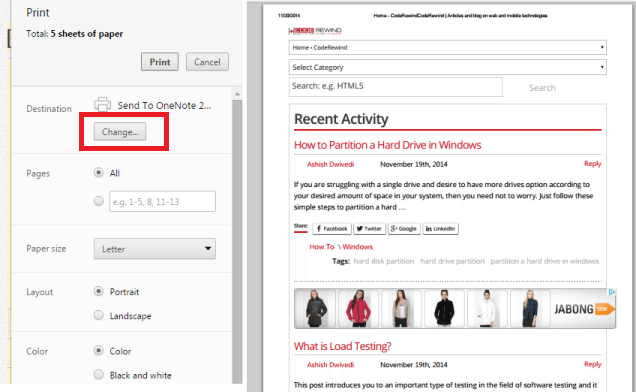The height and width of the screenshot is (392, 636).
Task: Share the article on Google+
Action: [x=404, y=228]
